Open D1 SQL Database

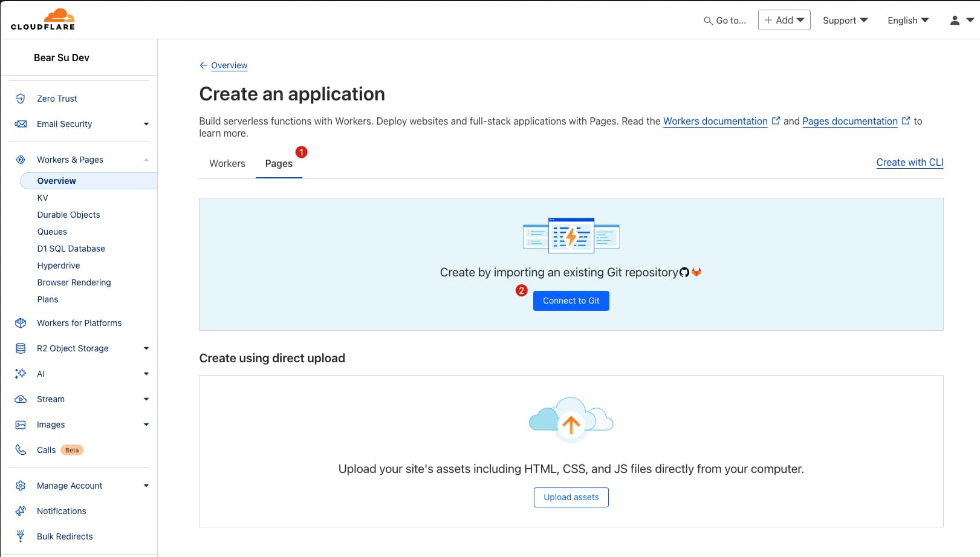71,249
